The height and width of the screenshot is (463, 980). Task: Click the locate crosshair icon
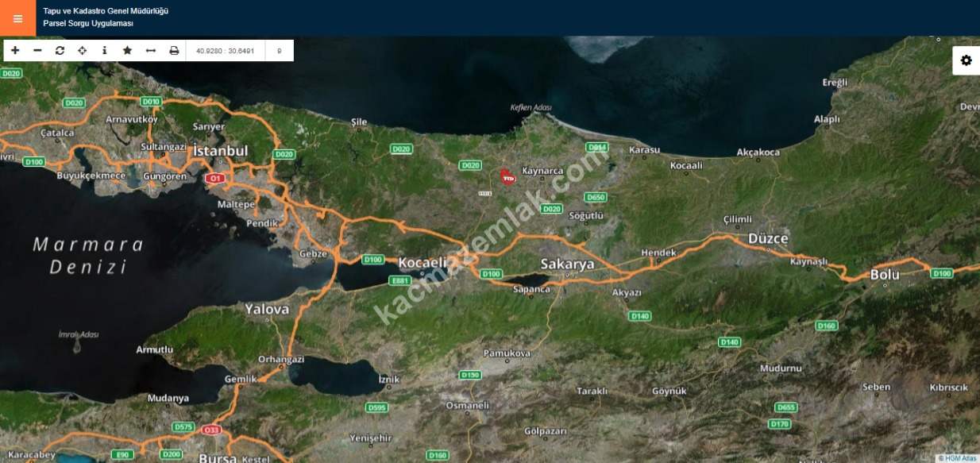coord(82,50)
